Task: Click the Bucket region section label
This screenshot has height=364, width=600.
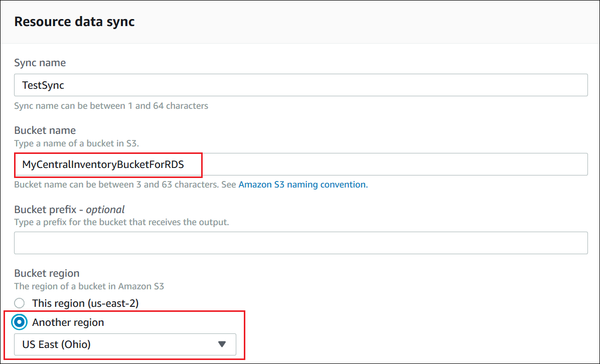Action: pos(47,273)
